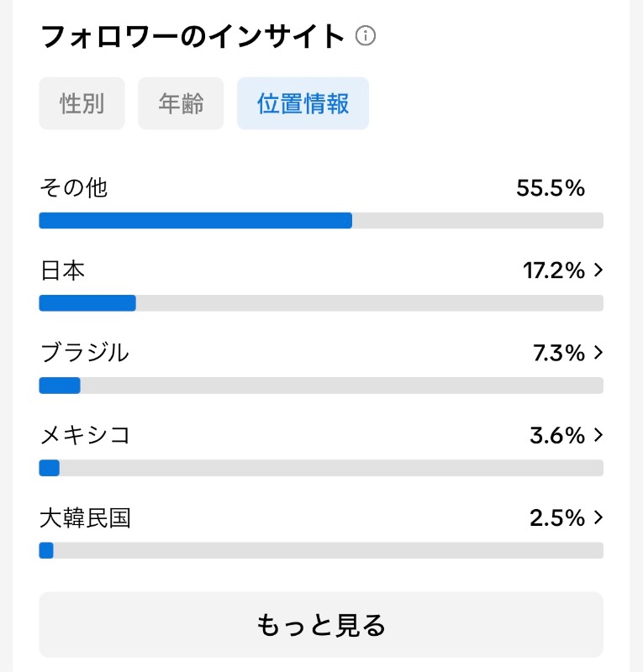
Task: Switch to the 性別 tab
Action: click(x=82, y=103)
